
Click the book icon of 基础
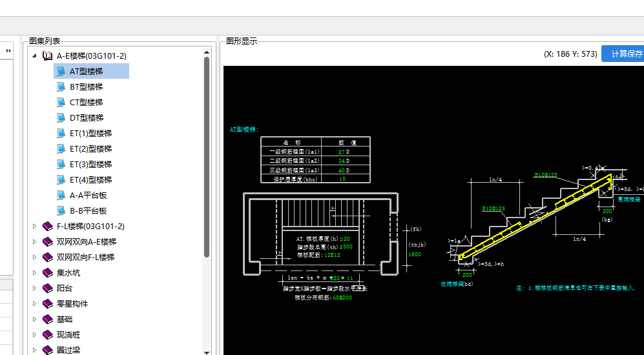48,319
